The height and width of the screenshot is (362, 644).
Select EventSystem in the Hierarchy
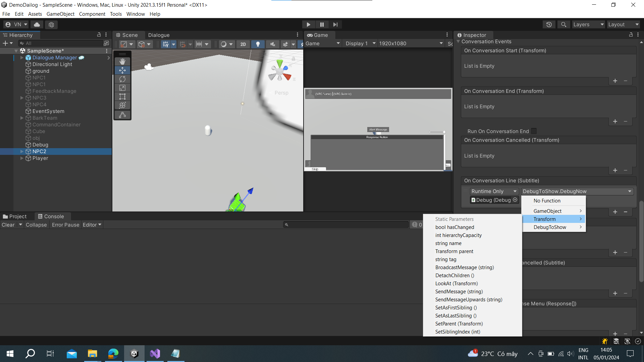click(48, 111)
